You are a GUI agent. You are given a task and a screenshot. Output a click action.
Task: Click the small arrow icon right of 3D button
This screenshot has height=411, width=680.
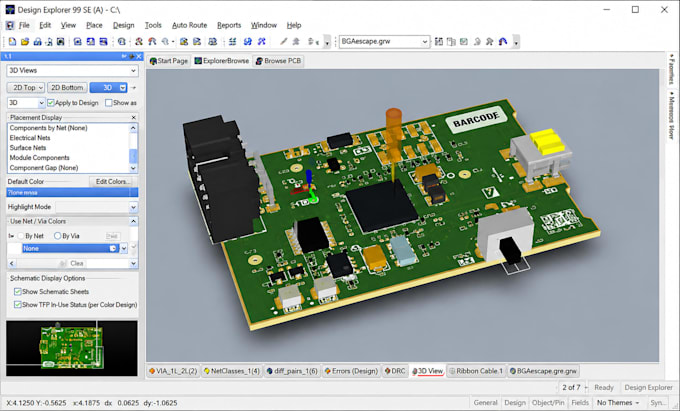pos(134,88)
